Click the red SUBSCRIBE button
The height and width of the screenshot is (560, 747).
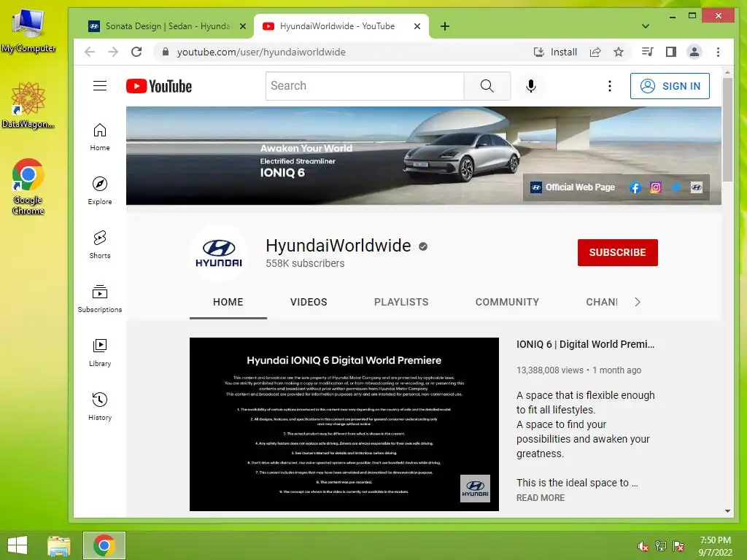tap(617, 252)
